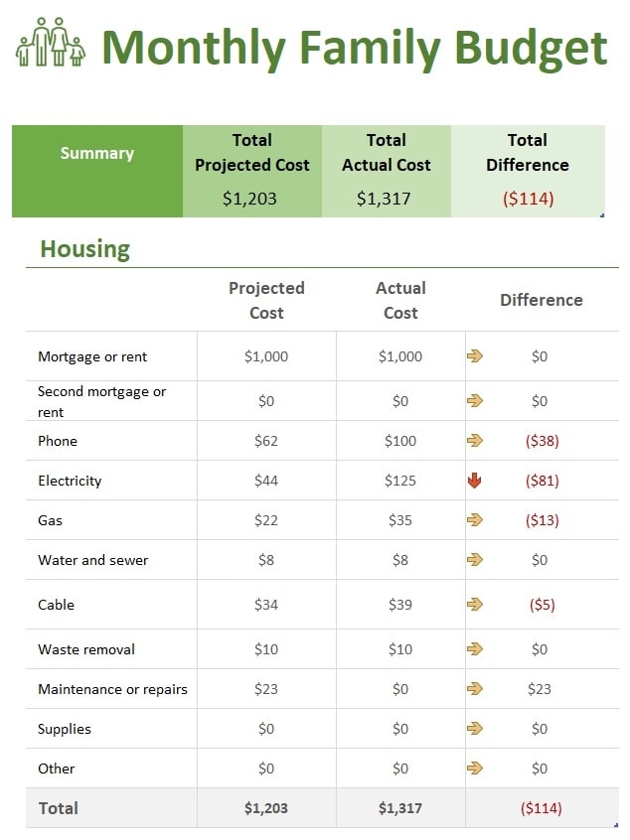
Task: Click the red down arrow in Electricity row
Action: (474, 481)
